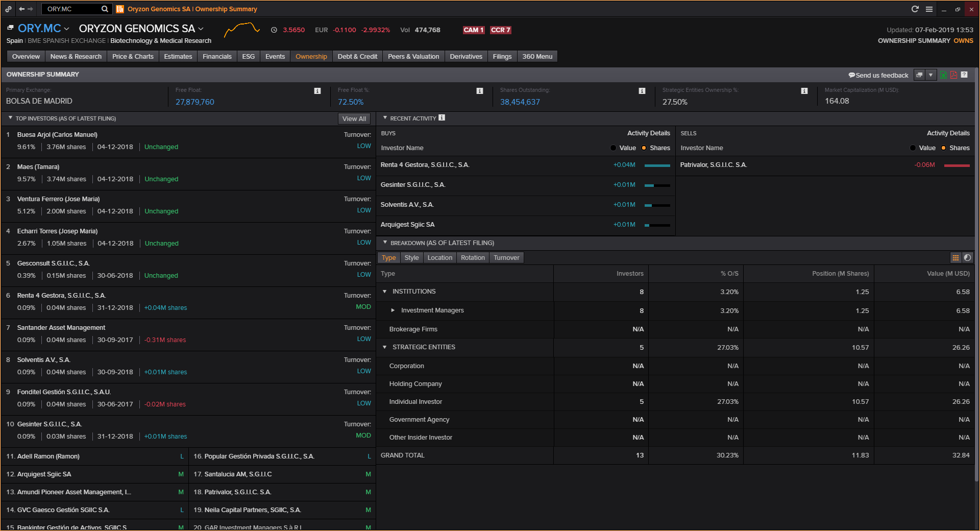Select the Shares radio in Buys
This screenshot has height=531, width=980.
644,148
